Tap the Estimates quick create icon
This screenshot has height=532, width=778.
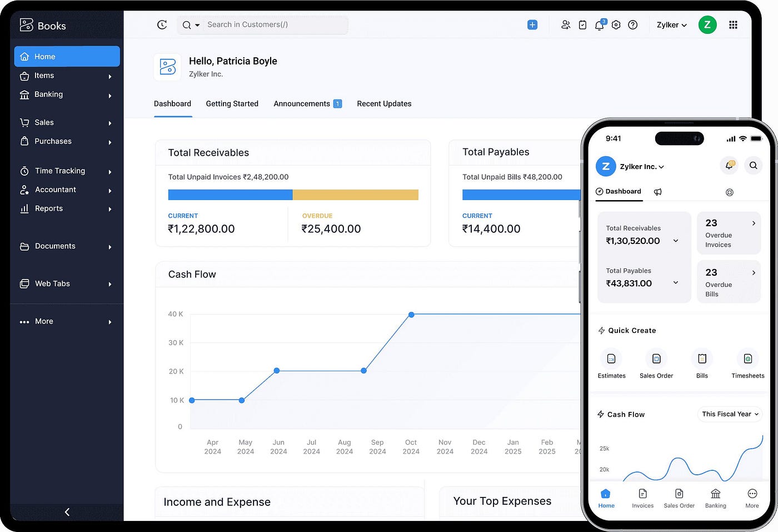pyautogui.click(x=611, y=359)
